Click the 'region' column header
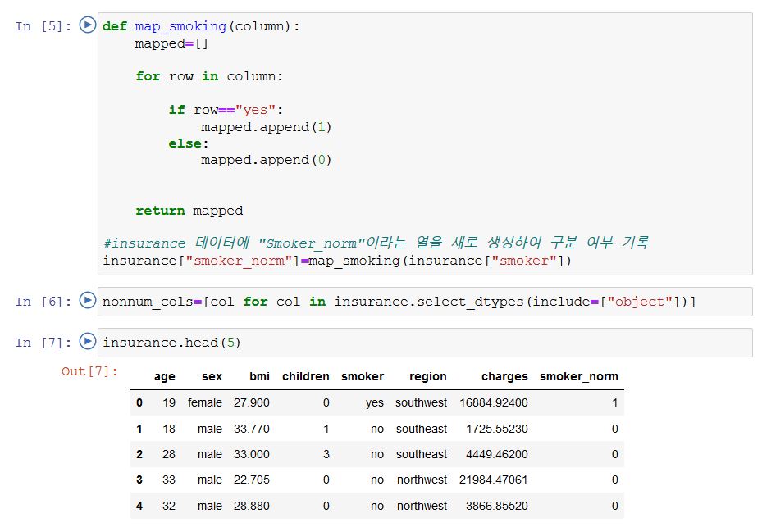This screenshot has height=532, width=762. click(427, 376)
